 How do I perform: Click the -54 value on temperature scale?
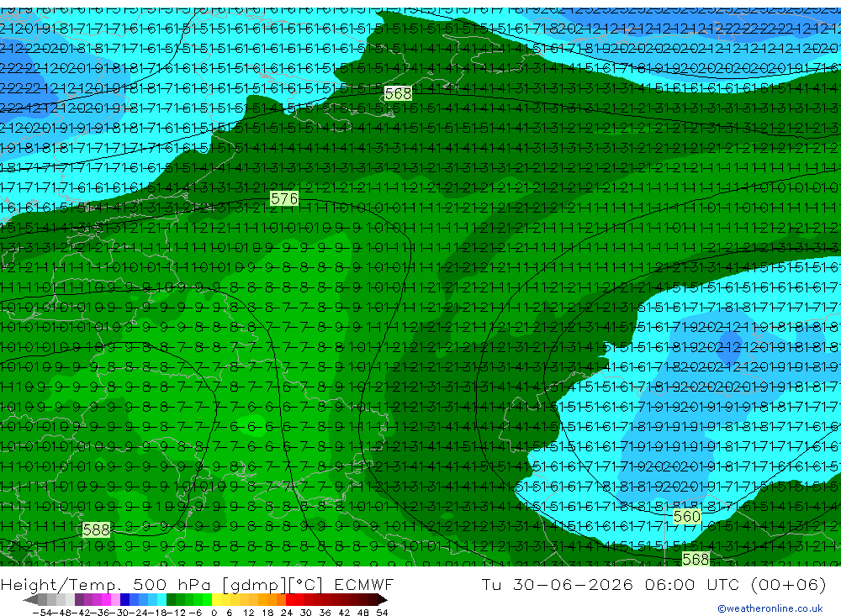click(41, 613)
